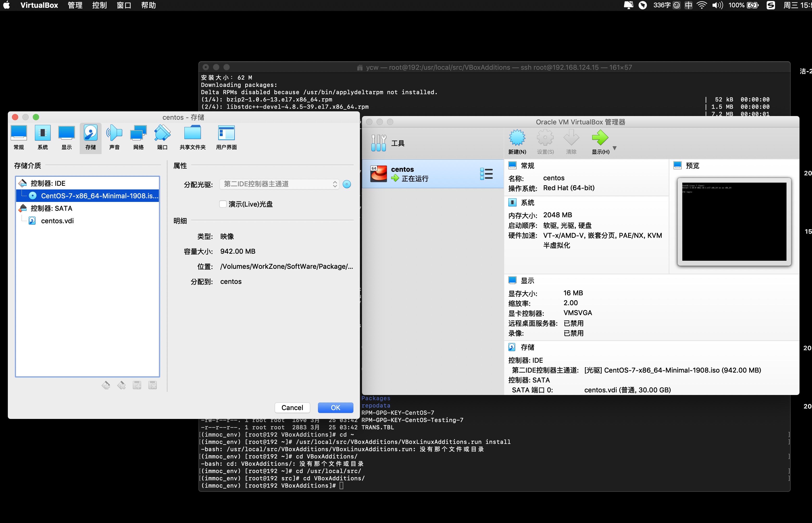This screenshot has width=812, height=523.
Task: Click the add controller icon below storage tree
Action: click(106, 385)
